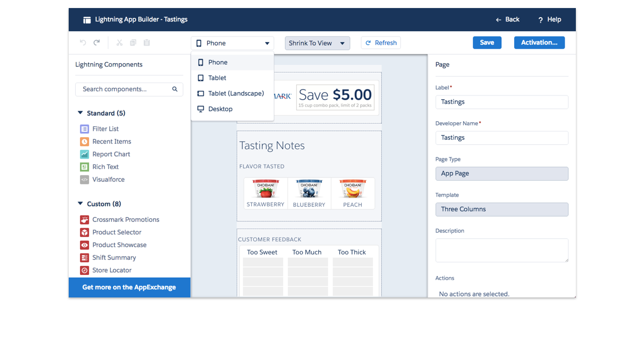Select the Visualforce component icon
This screenshot has width=644, height=343.
point(84,180)
